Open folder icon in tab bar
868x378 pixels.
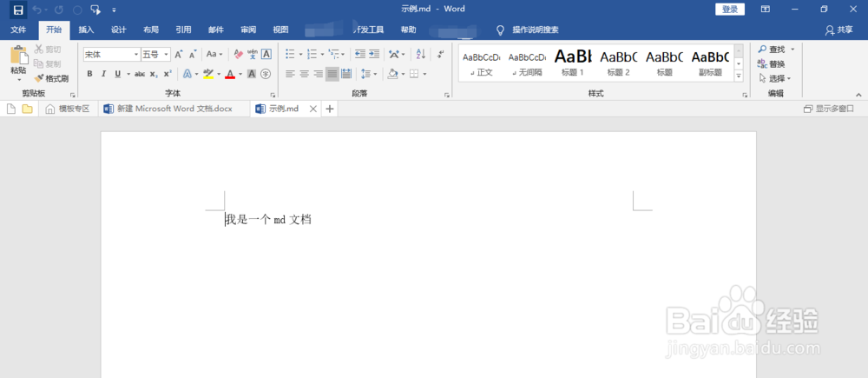tap(27, 109)
